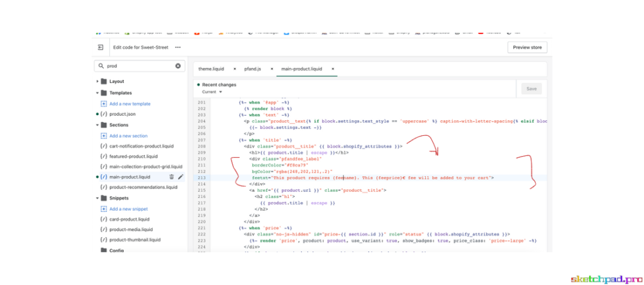Open the three-dot menu beside Sweet-Street
Viewport: 644px width, 285px height.
click(178, 47)
